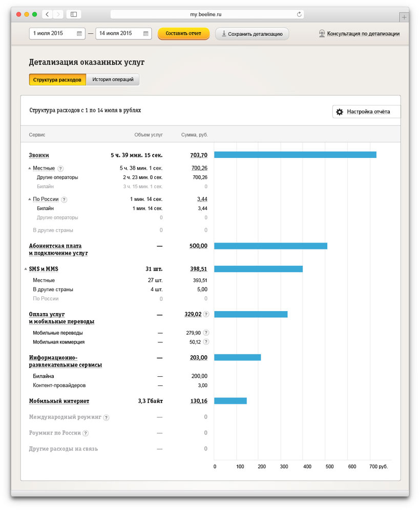Image resolution: width=420 pixels, height=510 pixels.
Task: Click the my.beeline.ru address bar
Action: pos(205,14)
